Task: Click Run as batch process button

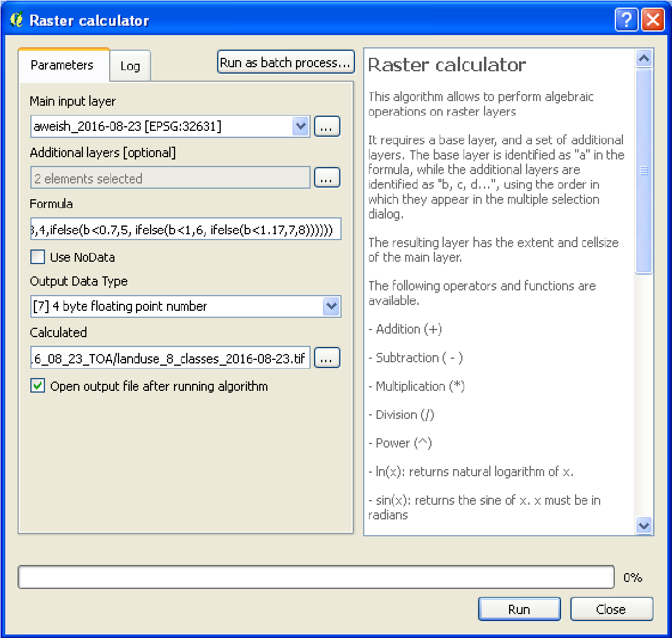Action: click(x=286, y=62)
